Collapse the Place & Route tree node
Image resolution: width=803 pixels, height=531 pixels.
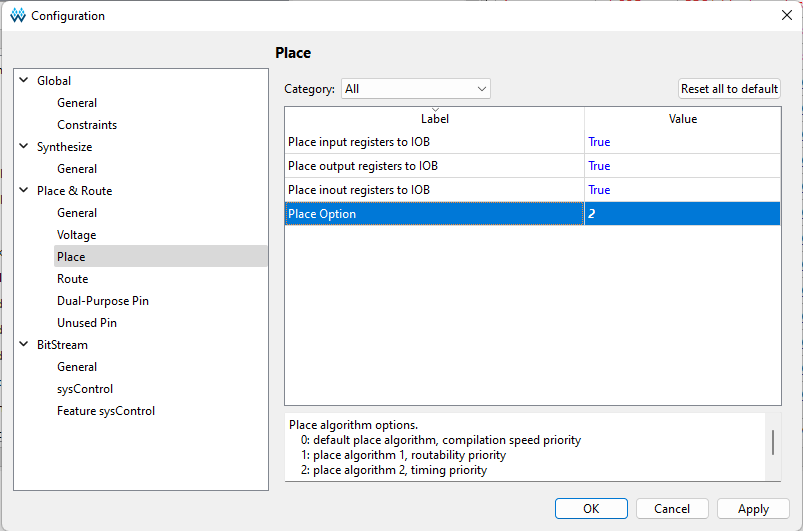[24, 190]
